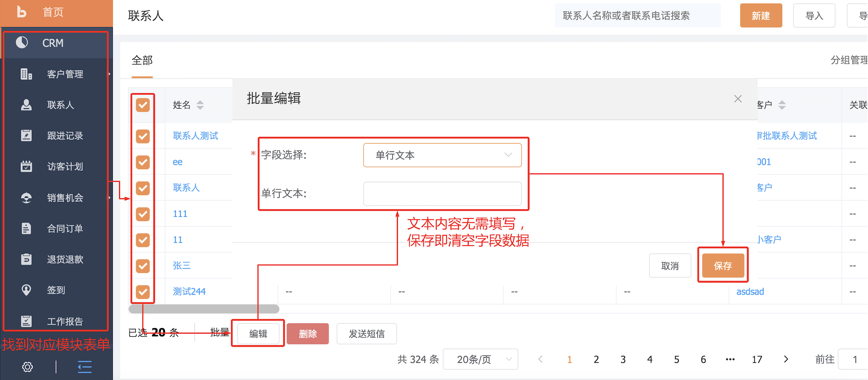This screenshot has width=868, height=380.
Task: Open the 20条/页 page size dropdown
Action: point(480,359)
